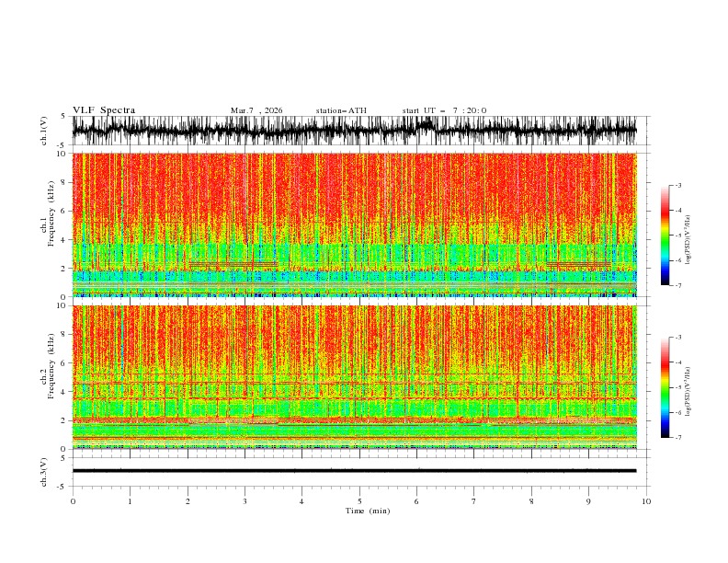
Task: Click the ch.1 frequency tick "2"
Action: (x=64, y=268)
